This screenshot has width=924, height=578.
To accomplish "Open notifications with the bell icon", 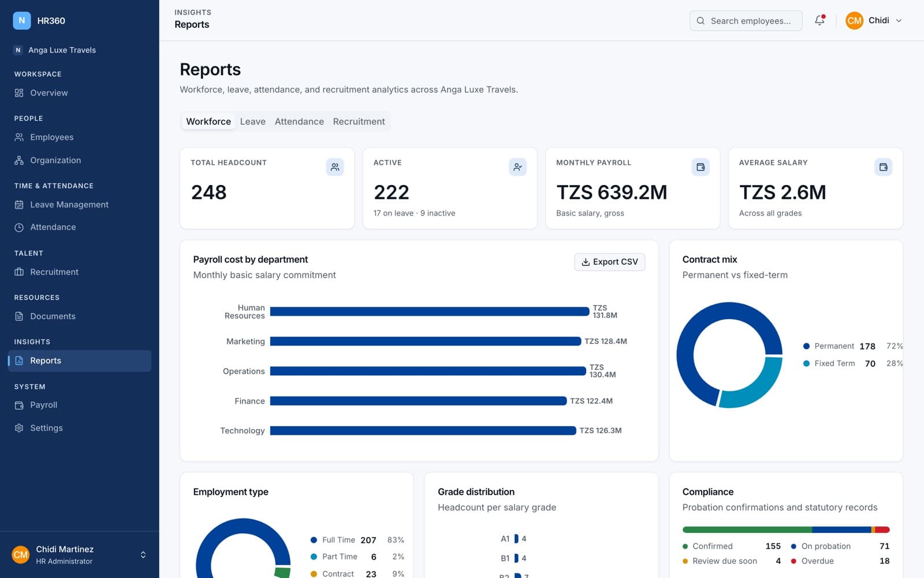I will click(819, 20).
